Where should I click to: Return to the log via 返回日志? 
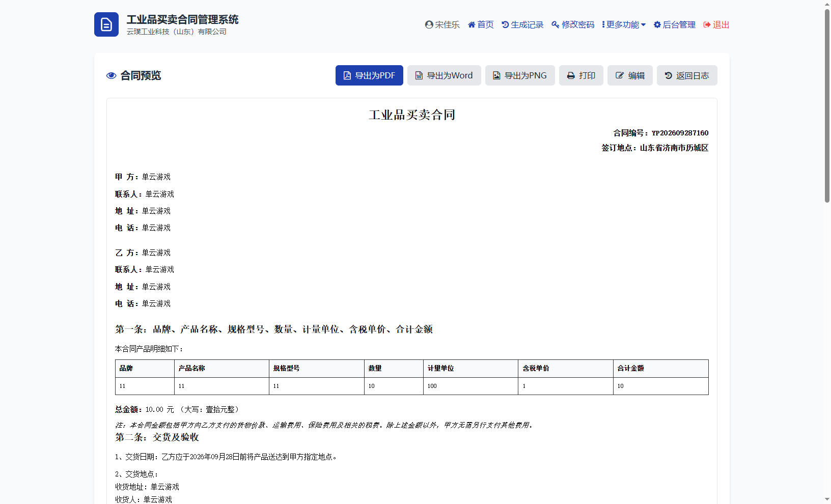pyautogui.click(x=687, y=75)
